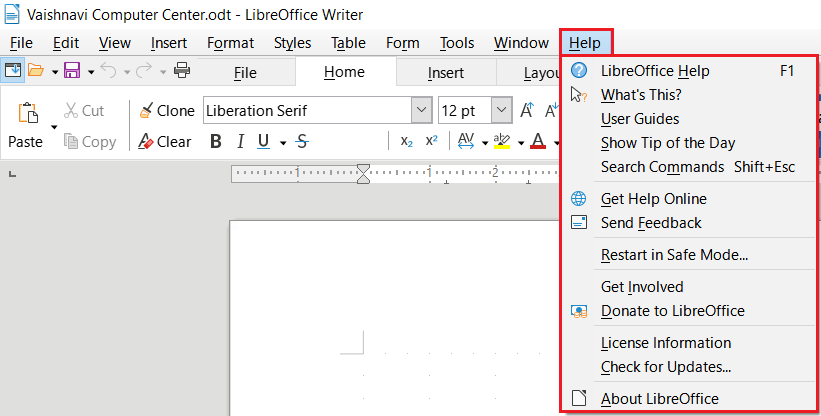Click the globe icon for online help

tap(579, 198)
